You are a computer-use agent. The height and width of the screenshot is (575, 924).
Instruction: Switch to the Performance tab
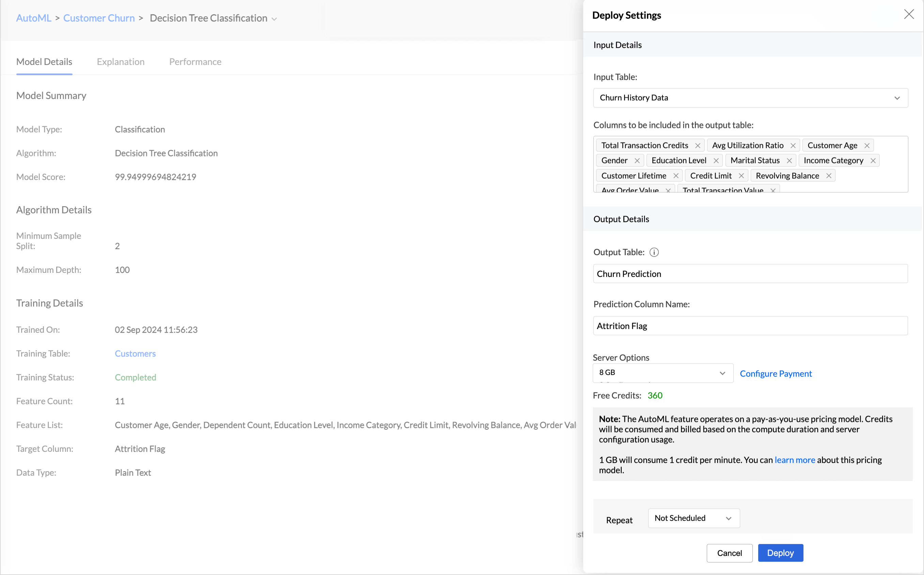(x=195, y=62)
